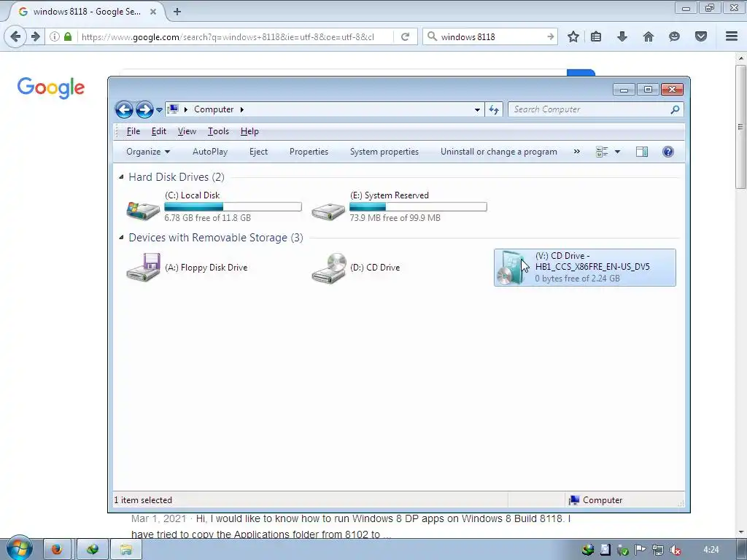Open the Firefox hamburger menu

point(732,36)
